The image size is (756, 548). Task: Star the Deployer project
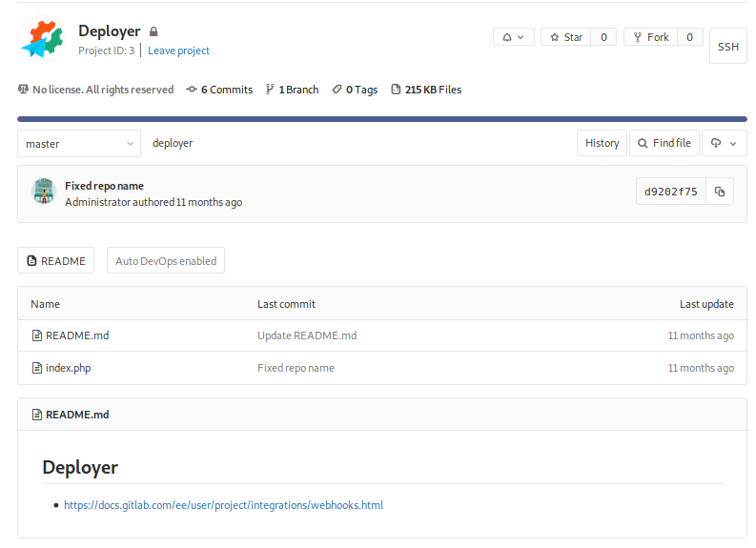[x=566, y=37]
